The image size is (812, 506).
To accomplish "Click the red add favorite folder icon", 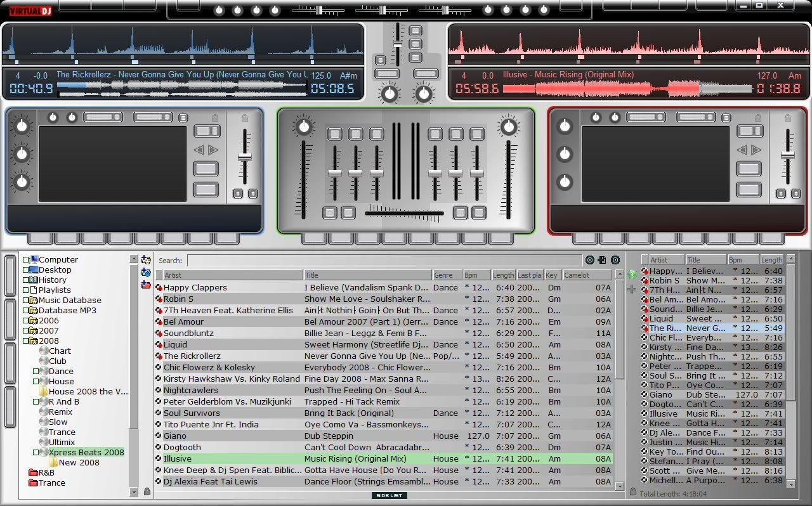I will pyautogui.click(x=147, y=285).
